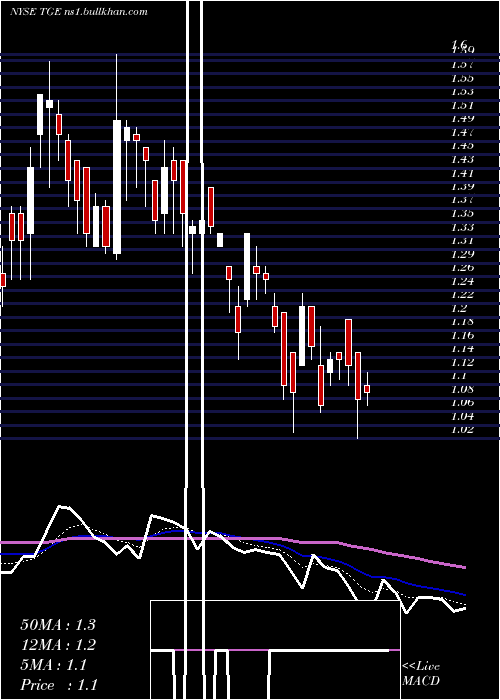Click the 1.37 price axis label

click(462, 200)
